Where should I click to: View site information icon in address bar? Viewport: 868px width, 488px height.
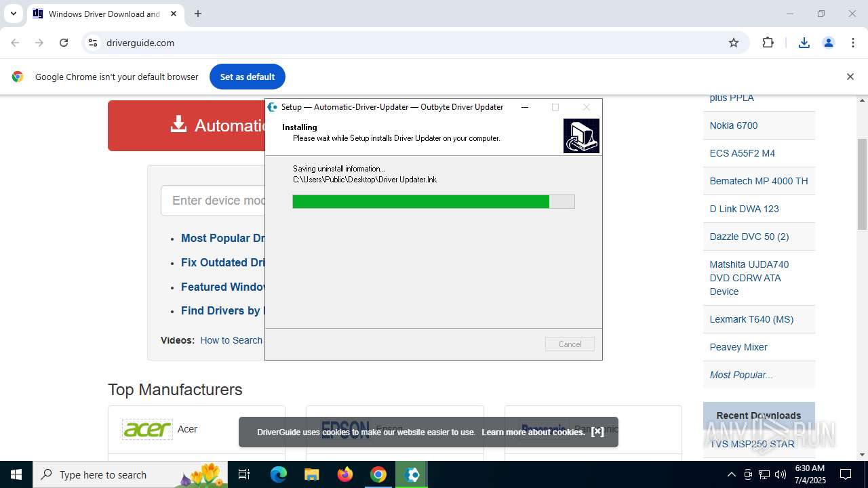tap(93, 43)
